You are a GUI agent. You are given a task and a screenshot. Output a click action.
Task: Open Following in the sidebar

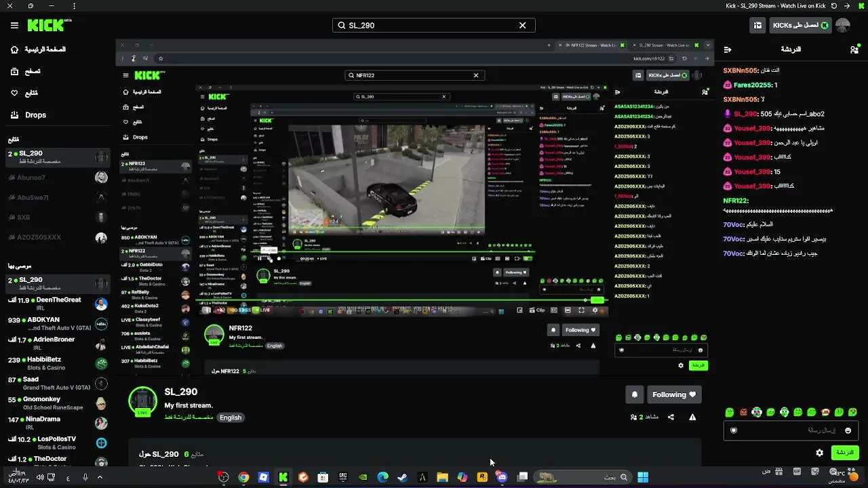pyautogui.click(x=24, y=93)
